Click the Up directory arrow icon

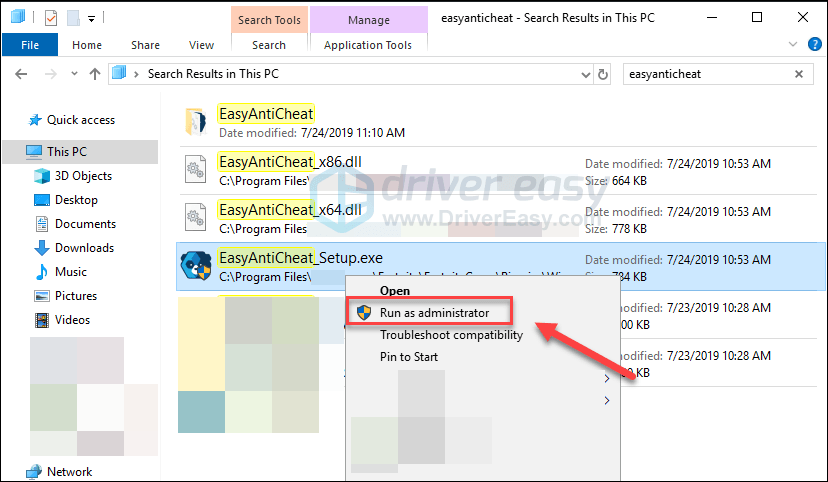(x=95, y=74)
